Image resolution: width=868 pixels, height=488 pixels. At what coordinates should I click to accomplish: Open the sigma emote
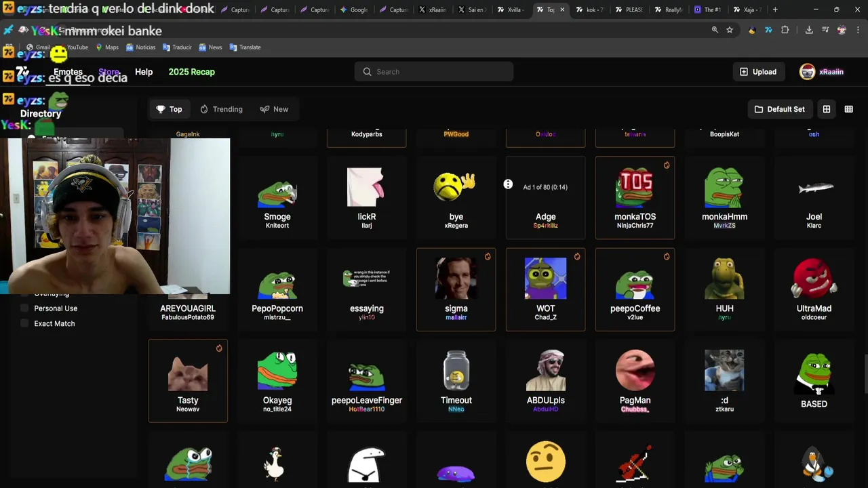(x=456, y=289)
